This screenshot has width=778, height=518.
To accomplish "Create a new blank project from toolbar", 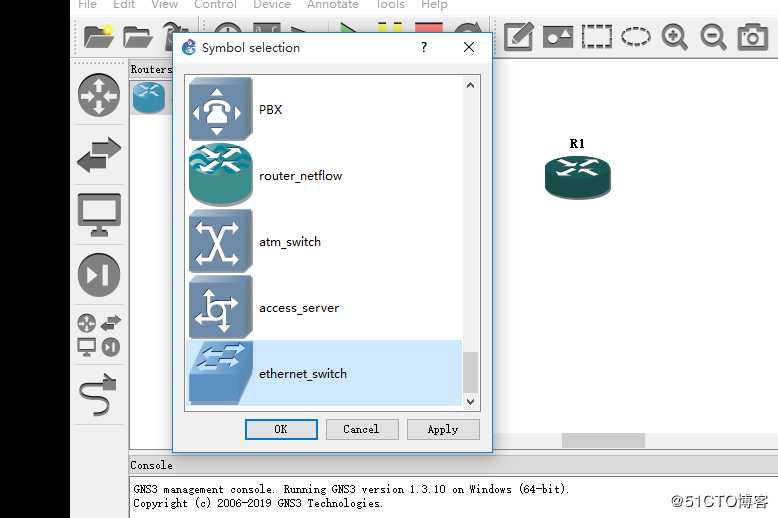I will (99, 37).
